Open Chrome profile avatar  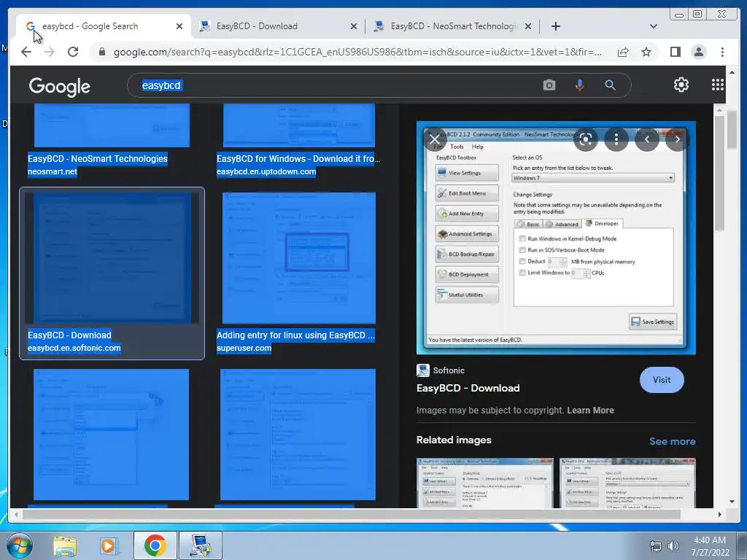(x=698, y=52)
